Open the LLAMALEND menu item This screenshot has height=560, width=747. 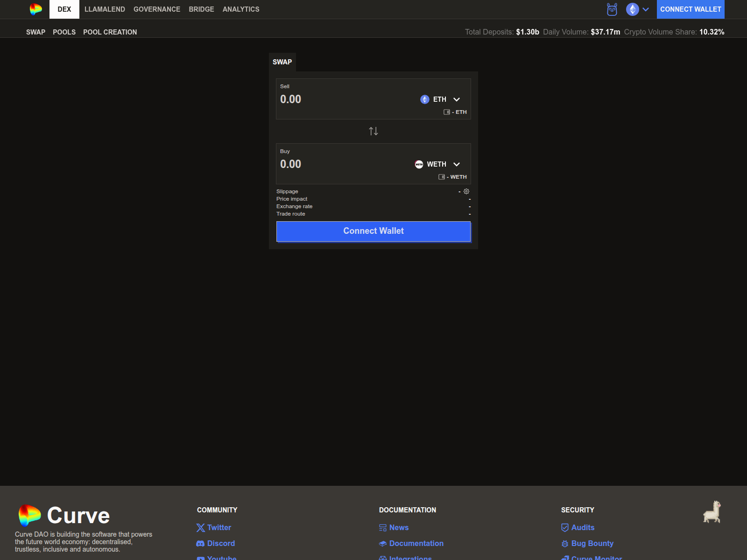105,9
